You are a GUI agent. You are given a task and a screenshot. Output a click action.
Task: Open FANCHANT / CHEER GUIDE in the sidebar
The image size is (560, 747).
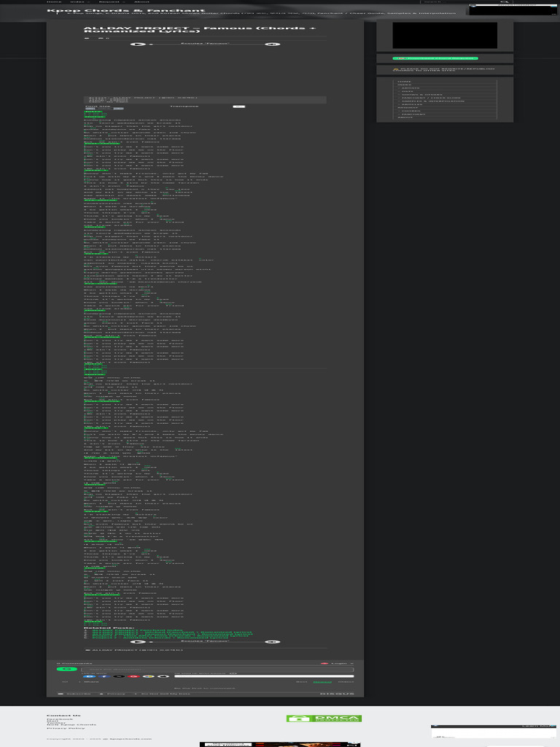[x=429, y=98]
